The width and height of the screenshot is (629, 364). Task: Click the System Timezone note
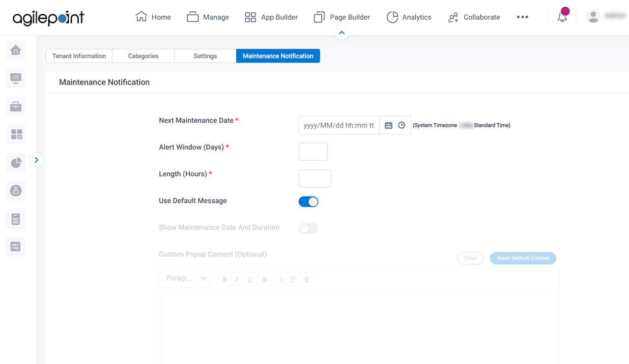click(461, 125)
